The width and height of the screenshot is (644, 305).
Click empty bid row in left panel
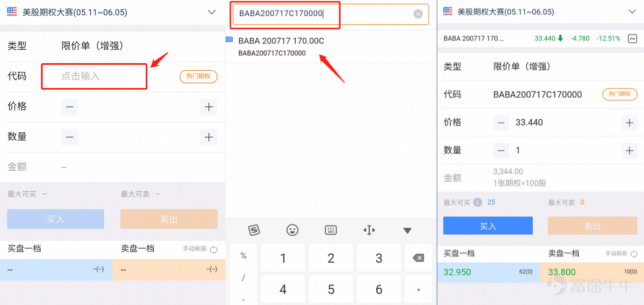pos(56,270)
